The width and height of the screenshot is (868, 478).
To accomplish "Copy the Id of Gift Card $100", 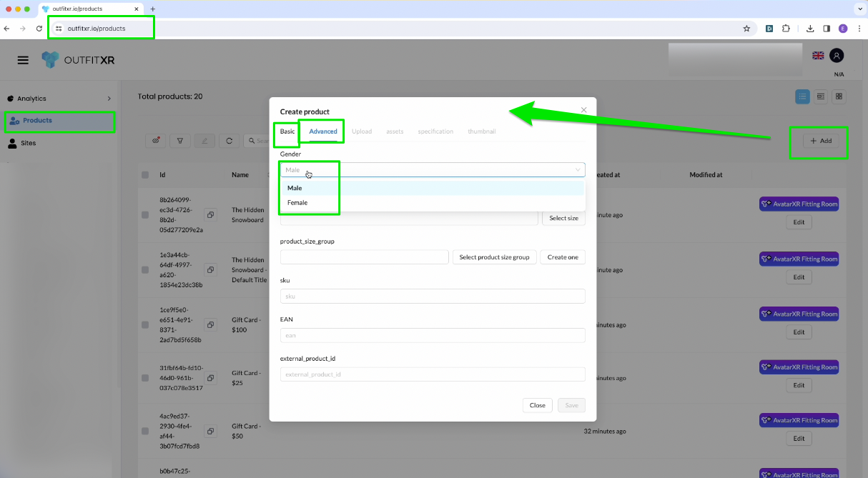I will 211,324.
